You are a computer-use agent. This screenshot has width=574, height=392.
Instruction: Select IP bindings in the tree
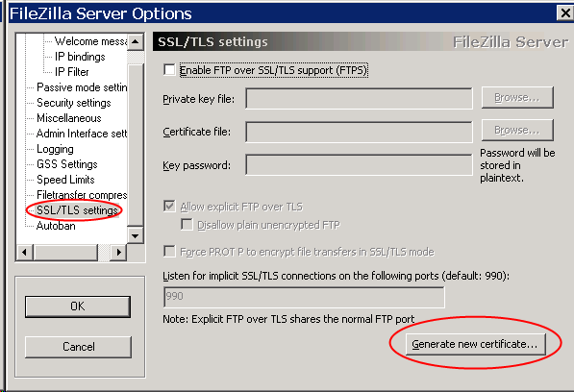click(x=80, y=57)
